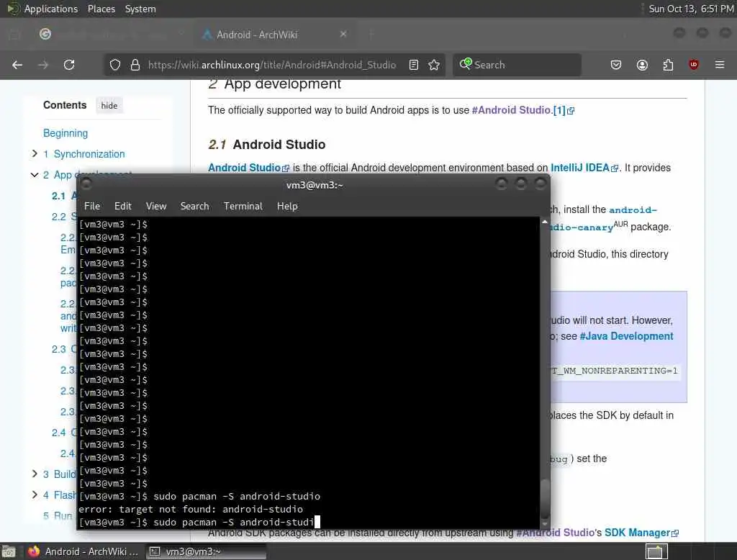This screenshot has width=737, height=560.
Task: Open terminal View menu
Action: click(156, 206)
